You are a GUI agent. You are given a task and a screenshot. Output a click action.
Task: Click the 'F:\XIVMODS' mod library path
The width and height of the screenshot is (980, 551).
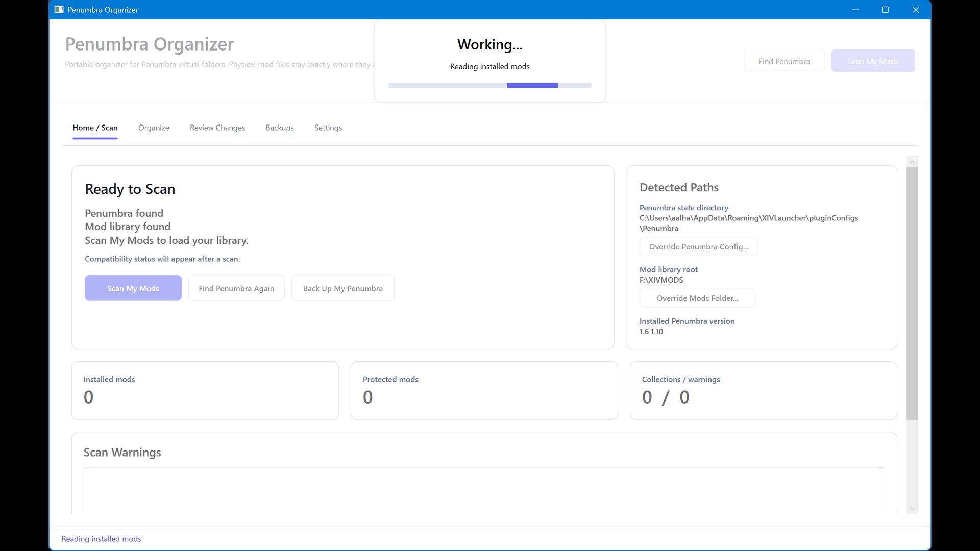click(x=661, y=280)
